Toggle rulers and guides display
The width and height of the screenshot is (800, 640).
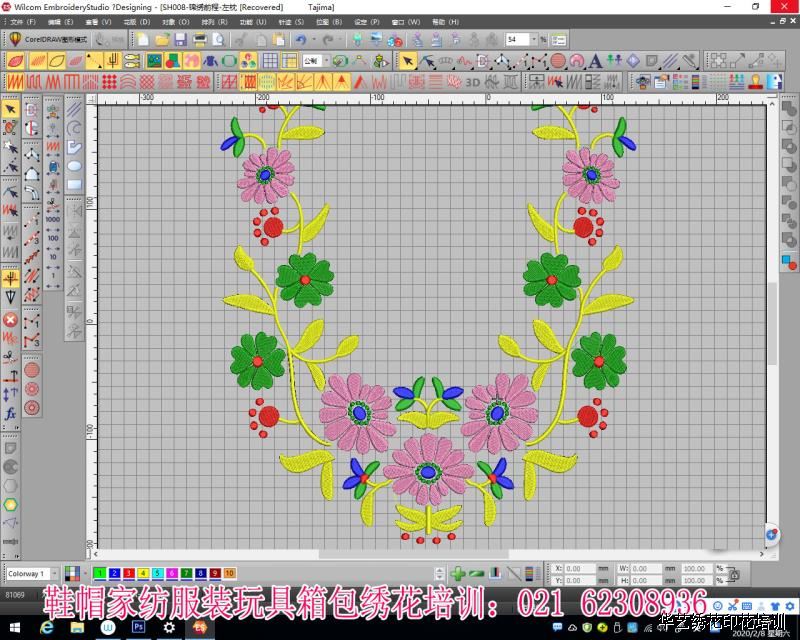pos(289,61)
